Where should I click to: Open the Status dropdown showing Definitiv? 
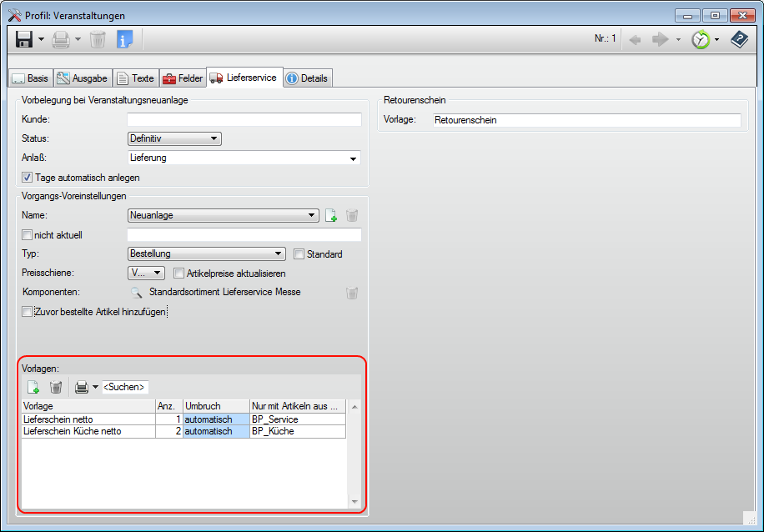(x=174, y=138)
